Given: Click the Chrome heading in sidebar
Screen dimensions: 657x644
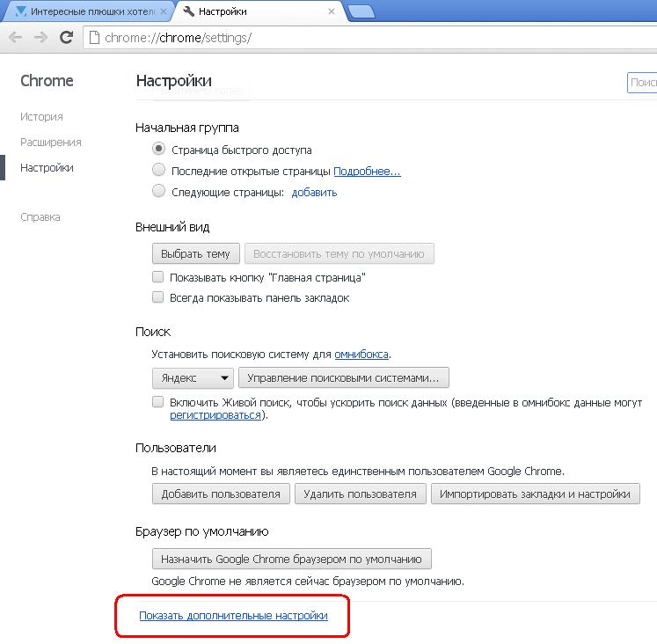Looking at the screenshot, I should coord(47,80).
